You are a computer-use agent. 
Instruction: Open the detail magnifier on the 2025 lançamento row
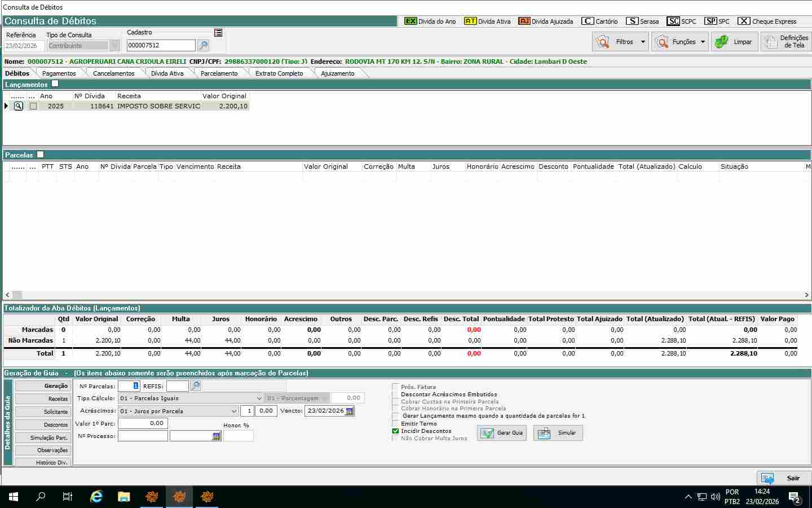pos(19,106)
